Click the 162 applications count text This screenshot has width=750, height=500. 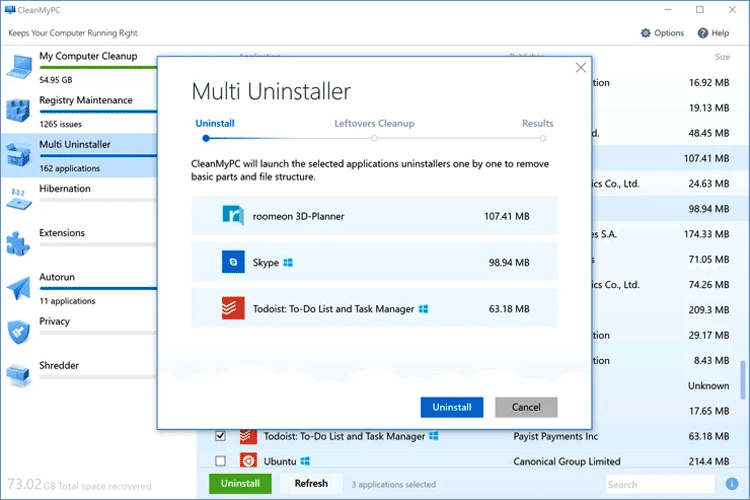point(69,168)
